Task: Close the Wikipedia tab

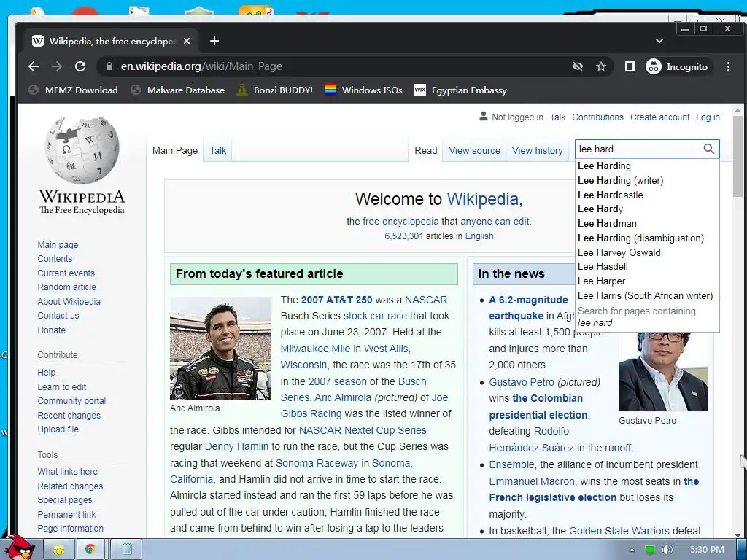Action: point(187,41)
